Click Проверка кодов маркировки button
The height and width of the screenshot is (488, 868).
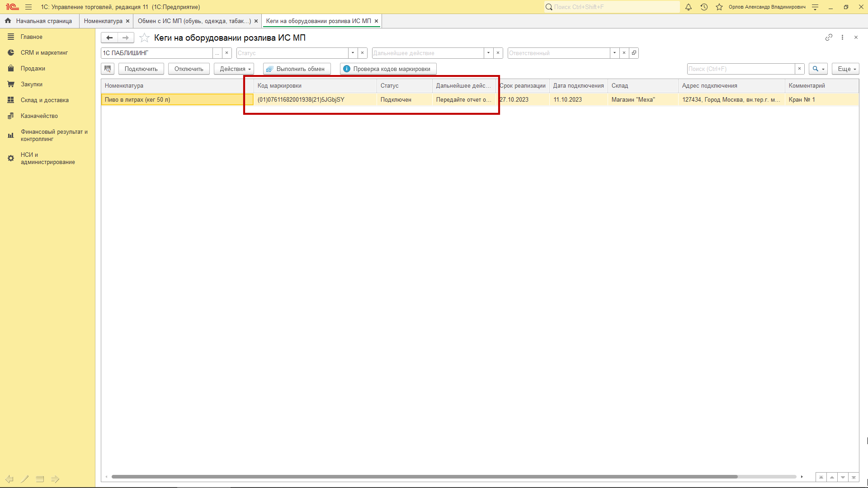(x=388, y=69)
